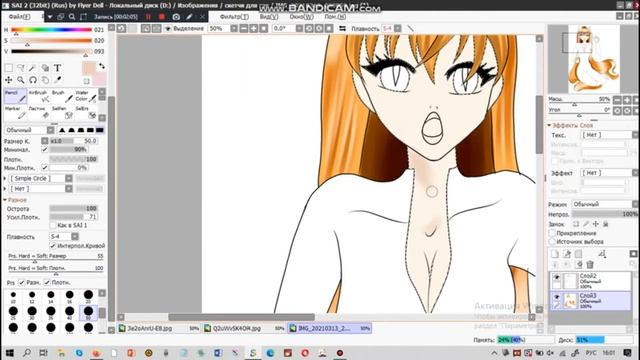This screenshot has height=360, width=640.
Task: Open the Окно menu
Action: click(301, 17)
